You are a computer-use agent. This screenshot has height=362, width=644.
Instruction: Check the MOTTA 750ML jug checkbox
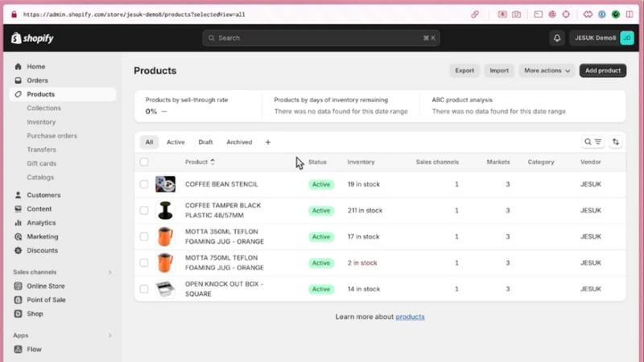point(144,263)
